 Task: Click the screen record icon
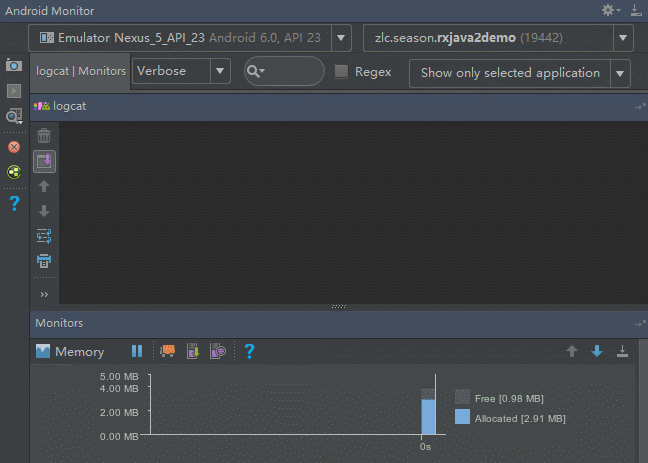click(14, 91)
